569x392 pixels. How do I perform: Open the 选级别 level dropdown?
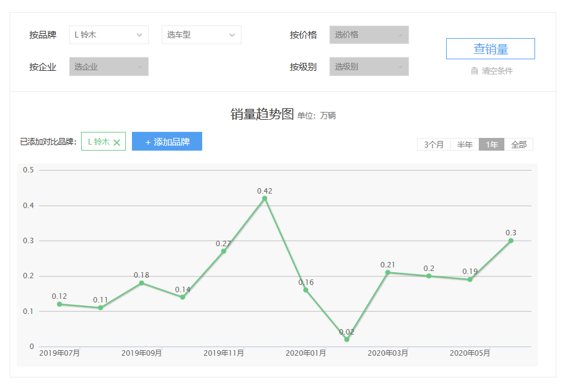[x=369, y=67]
